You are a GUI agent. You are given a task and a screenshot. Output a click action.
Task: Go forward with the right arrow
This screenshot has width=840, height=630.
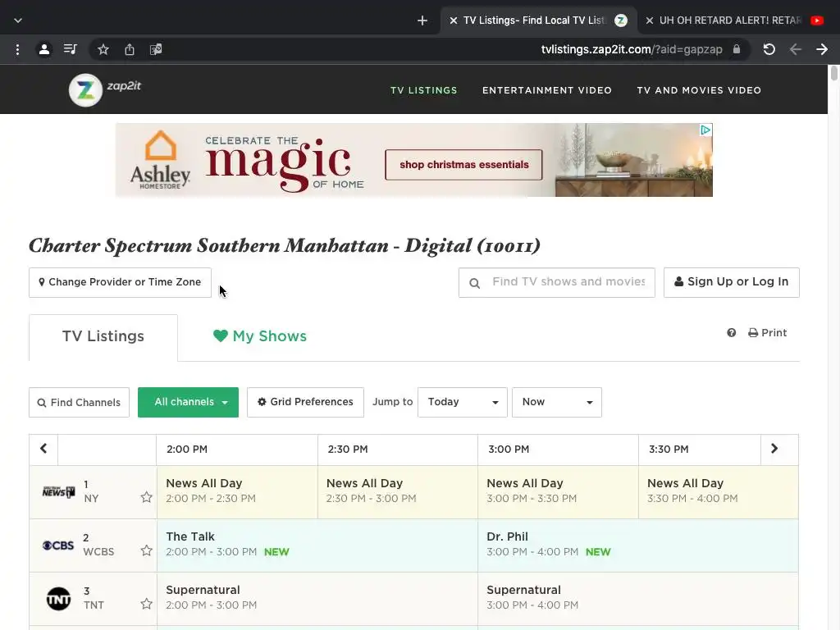(x=822, y=50)
